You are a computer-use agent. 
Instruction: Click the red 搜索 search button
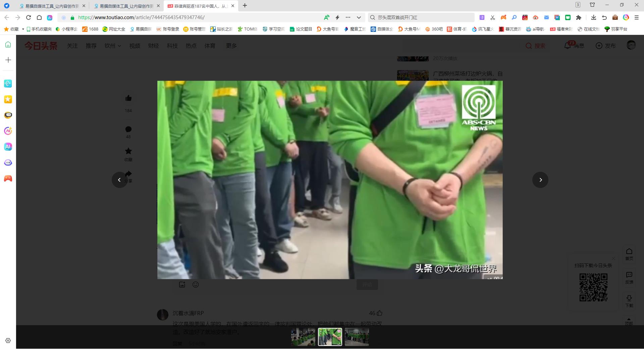point(535,46)
